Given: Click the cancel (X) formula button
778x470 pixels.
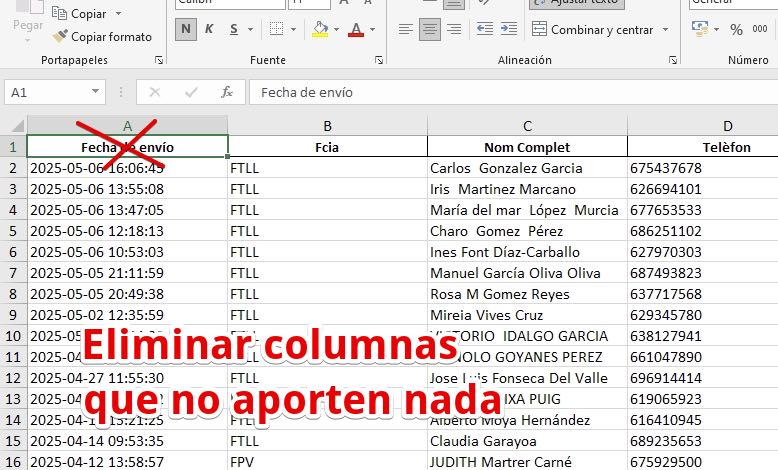Looking at the screenshot, I should [154, 92].
